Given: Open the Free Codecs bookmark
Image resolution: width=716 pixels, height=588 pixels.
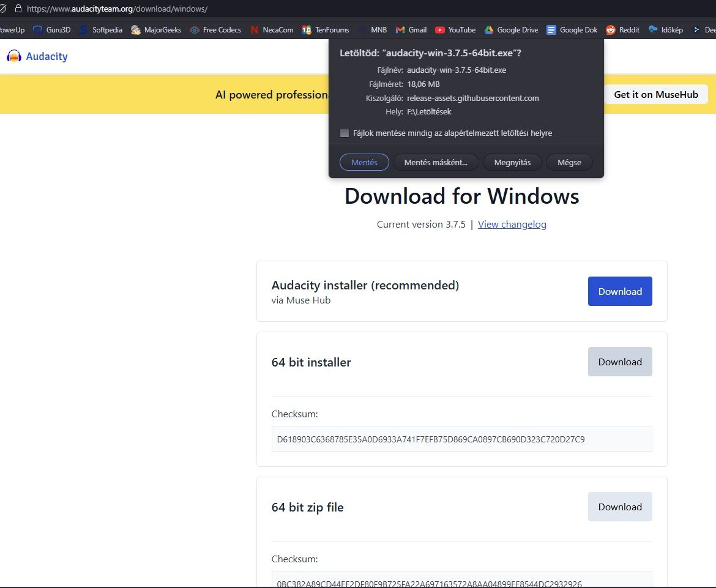Looking at the screenshot, I should click(x=215, y=29).
